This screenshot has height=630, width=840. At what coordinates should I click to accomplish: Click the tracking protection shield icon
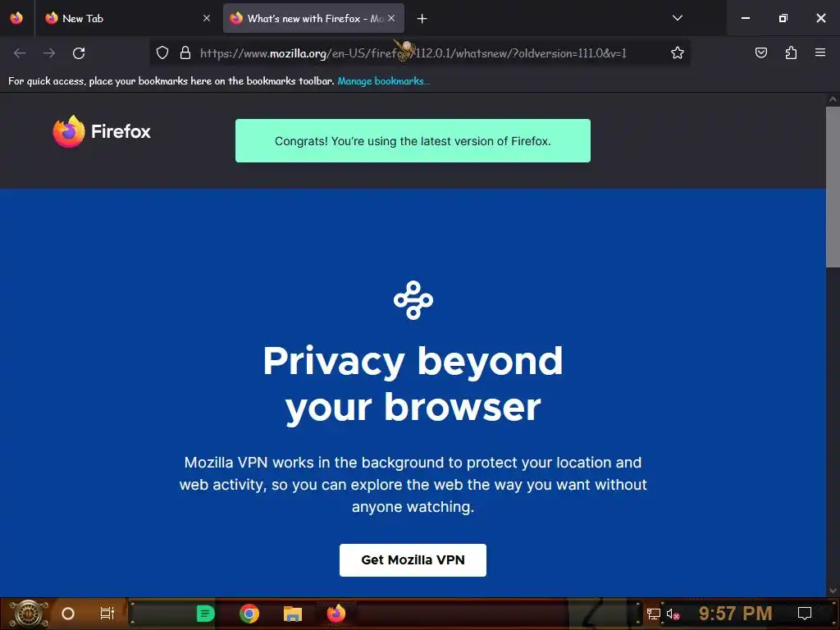point(162,53)
